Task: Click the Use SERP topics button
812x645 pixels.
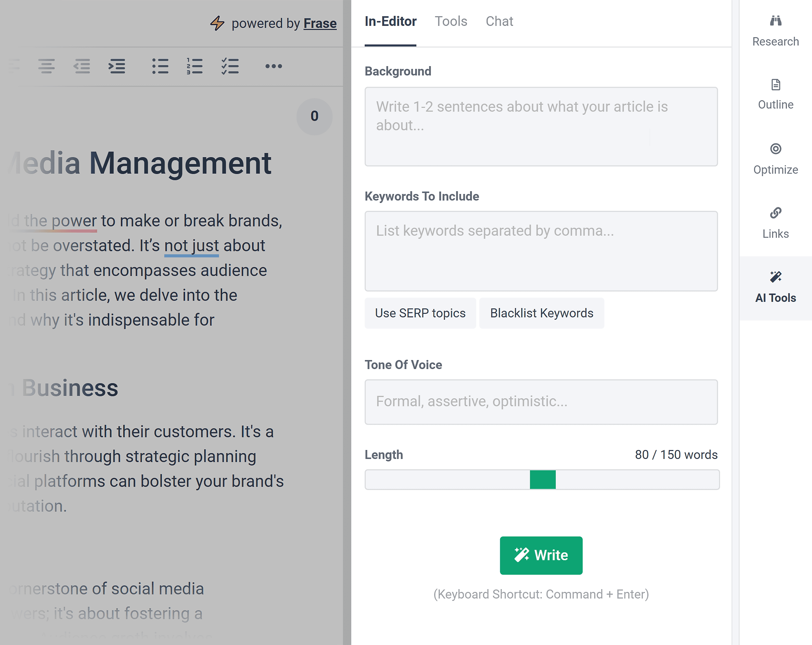Action: (420, 313)
